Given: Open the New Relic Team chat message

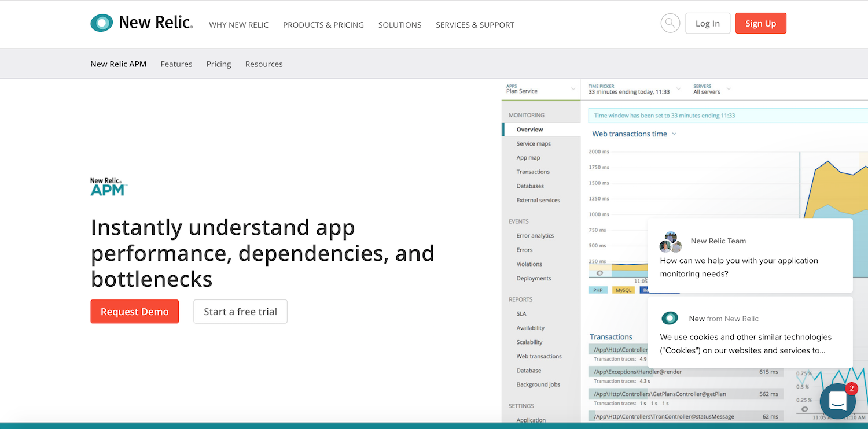Looking at the screenshot, I should 750,255.
